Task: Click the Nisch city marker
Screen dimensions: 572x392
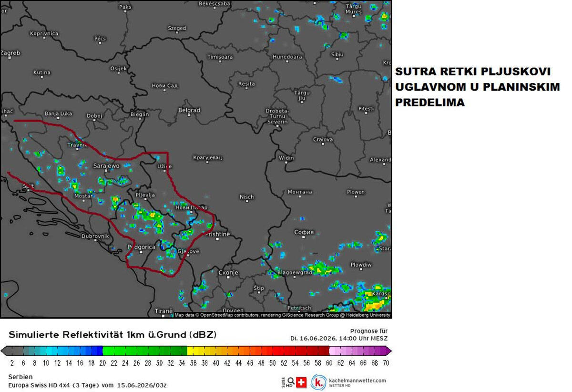Action: click(x=246, y=202)
